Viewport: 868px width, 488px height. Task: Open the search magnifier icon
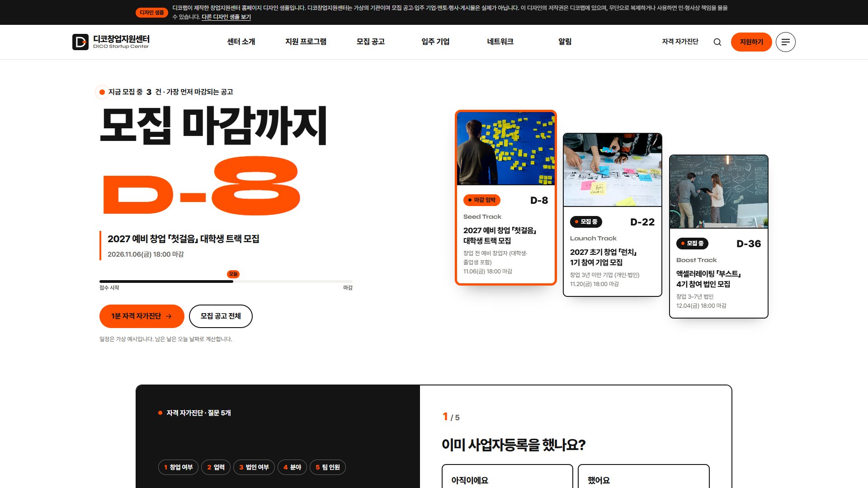[x=717, y=42]
